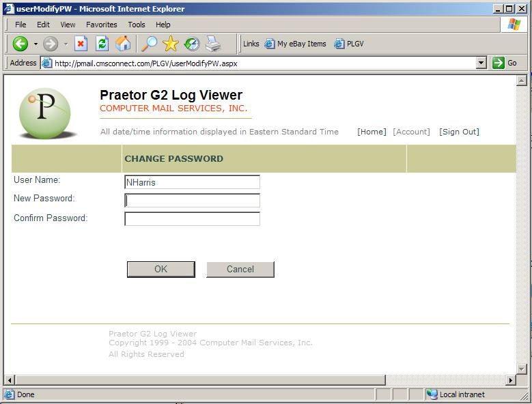The width and height of the screenshot is (532, 404).
Task: Maximize the Internet Explorer window
Action: point(509,8)
